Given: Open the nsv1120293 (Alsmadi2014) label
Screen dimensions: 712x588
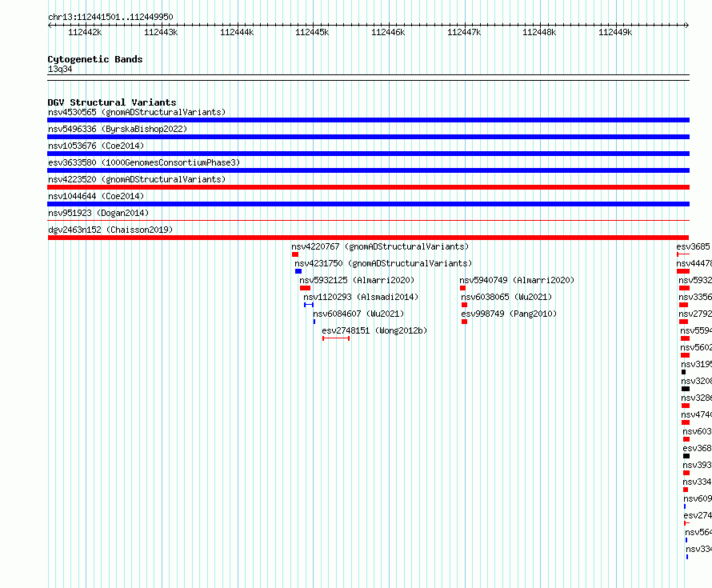Looking at the screenshot, I should [361, 297].
